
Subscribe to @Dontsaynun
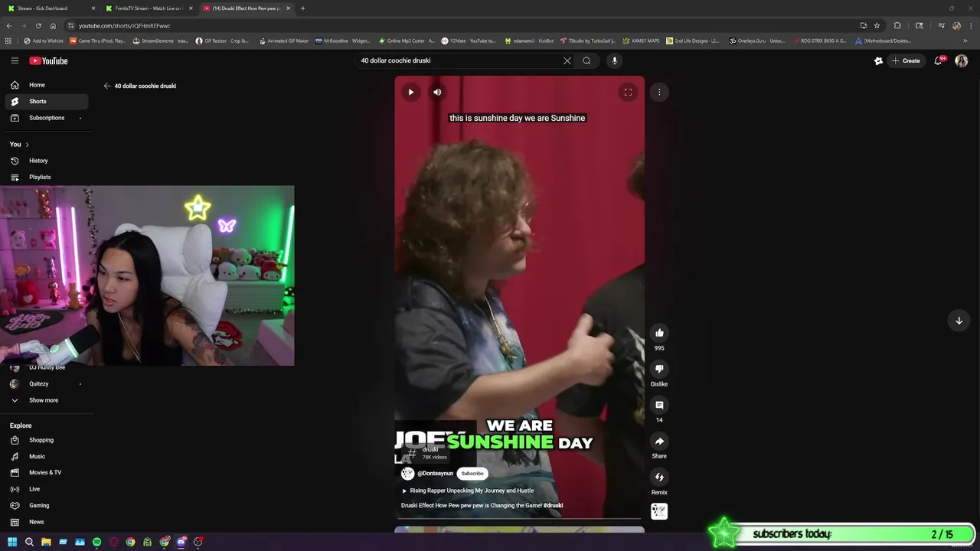472,474
